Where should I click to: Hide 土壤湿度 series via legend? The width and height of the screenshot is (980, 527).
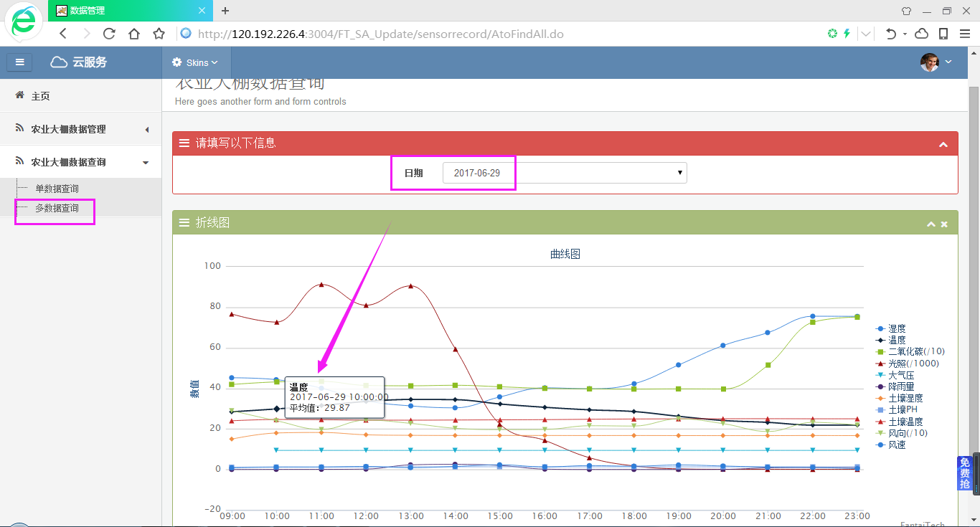905,398
